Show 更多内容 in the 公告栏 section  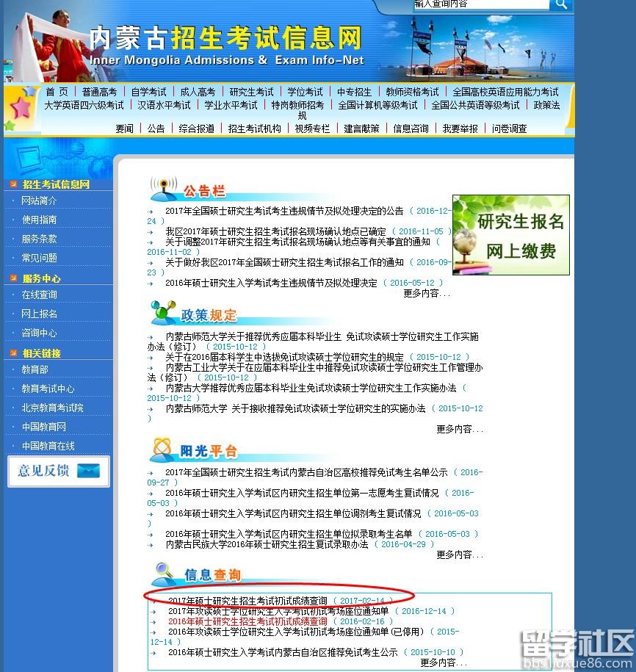coord(426,293)
